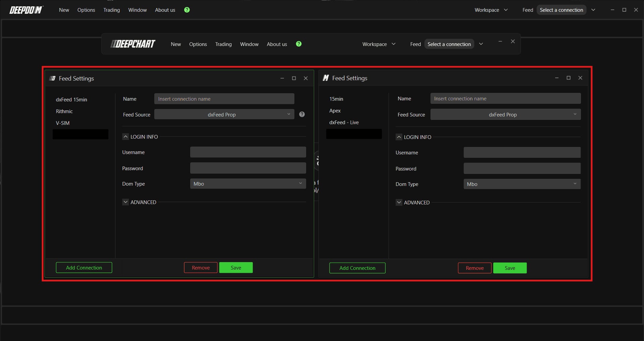
Task: Open DeepChart Feed connection dropdown arrow
Action: tap(481, 44)
